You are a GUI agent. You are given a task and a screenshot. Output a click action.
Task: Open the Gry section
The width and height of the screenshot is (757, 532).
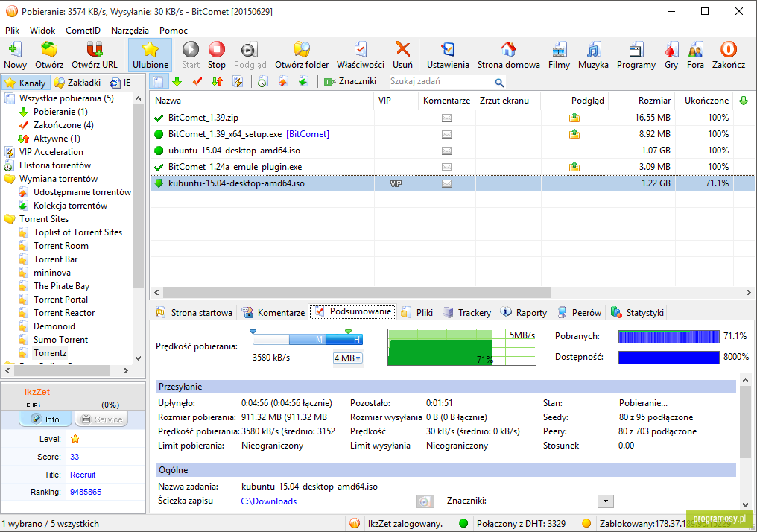(671, 54)
